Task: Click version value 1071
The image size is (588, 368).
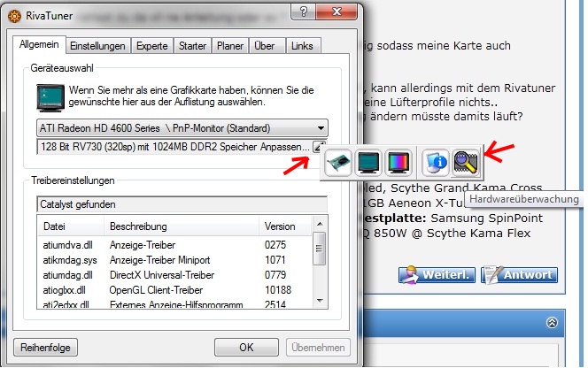Action: 275,260
